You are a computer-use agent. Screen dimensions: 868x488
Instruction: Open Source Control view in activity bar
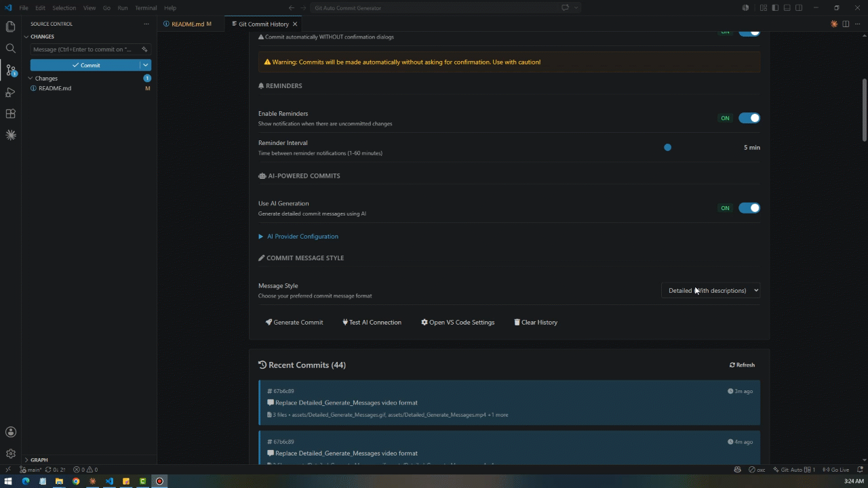10,70
